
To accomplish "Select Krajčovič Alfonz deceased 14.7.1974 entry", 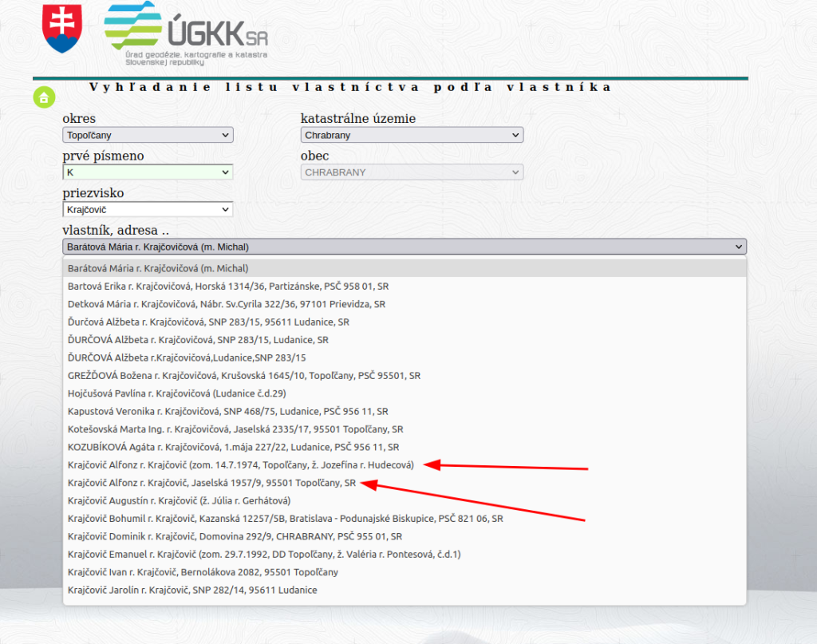I will click(241, 464).
